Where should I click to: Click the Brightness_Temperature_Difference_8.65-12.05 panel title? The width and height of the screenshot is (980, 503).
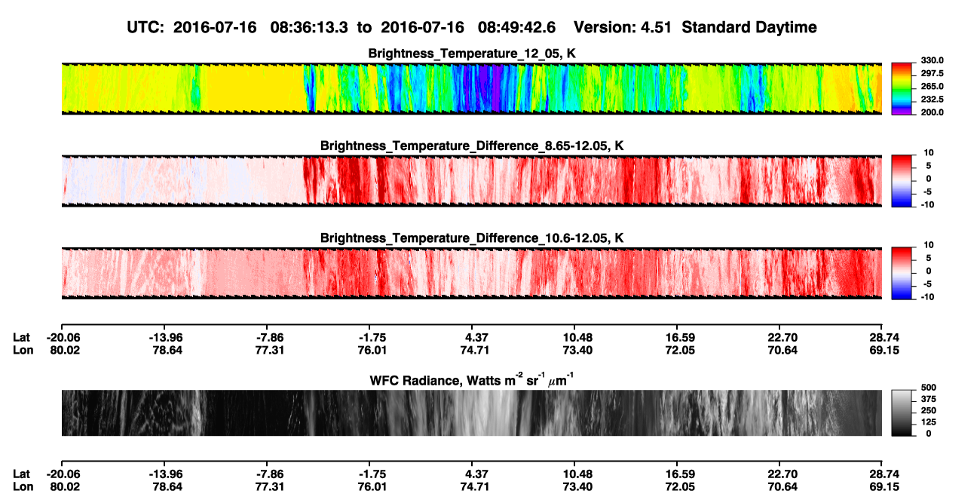click(471, 146)
